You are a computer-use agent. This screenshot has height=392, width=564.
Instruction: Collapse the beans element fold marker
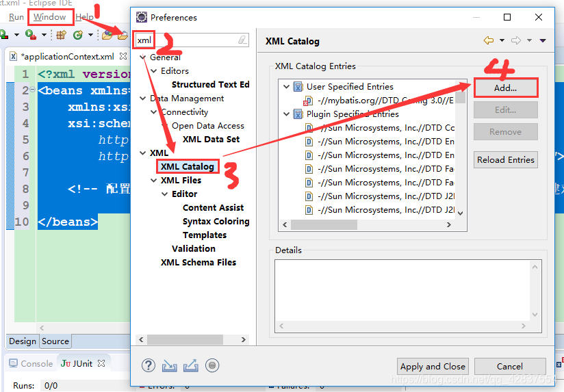pyautogui.click(x=32, y=90)
